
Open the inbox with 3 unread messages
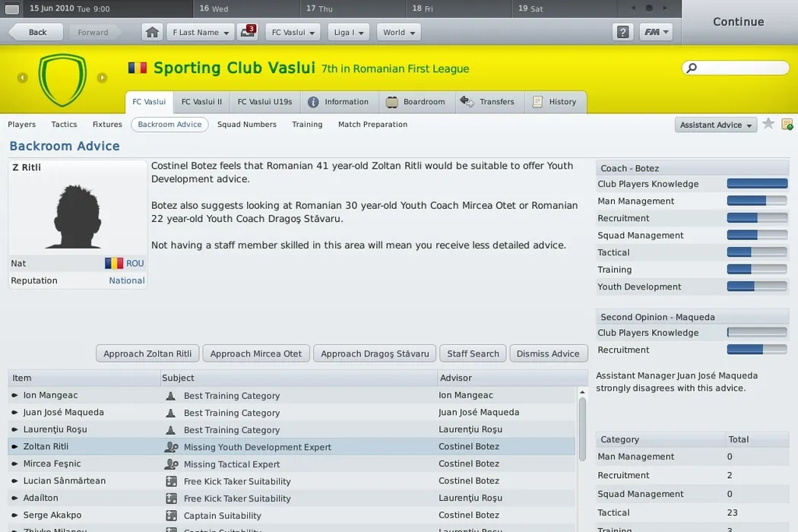247,33
